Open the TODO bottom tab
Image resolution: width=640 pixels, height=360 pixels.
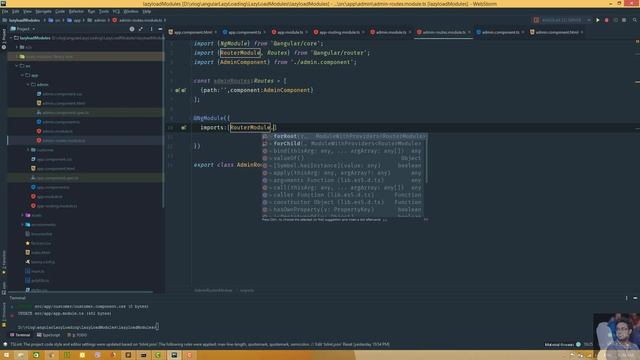[x=77, y=335]
